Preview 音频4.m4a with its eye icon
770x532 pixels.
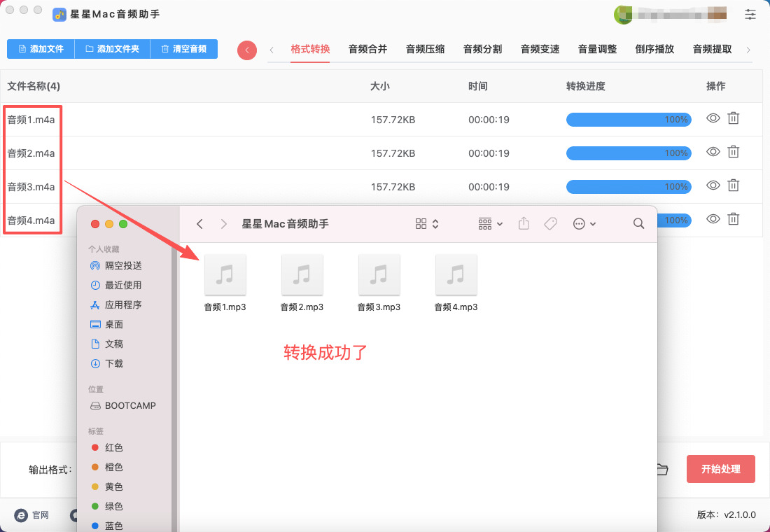[713, 219]
